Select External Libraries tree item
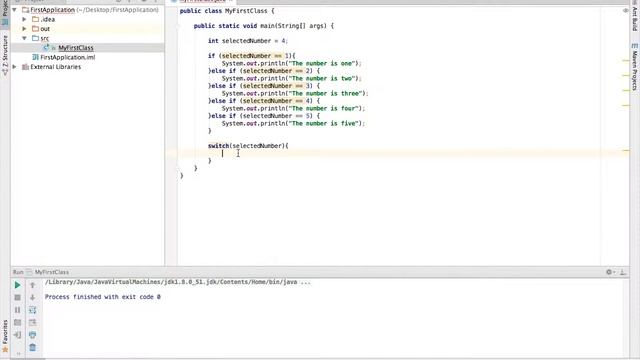This screenshot has width=640, height=360. (x=56, y=67)
